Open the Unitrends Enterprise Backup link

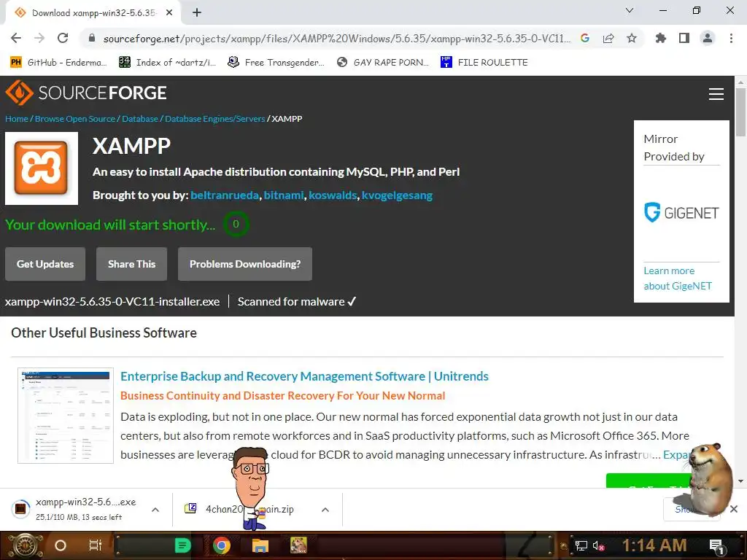[x=304, y=376]
